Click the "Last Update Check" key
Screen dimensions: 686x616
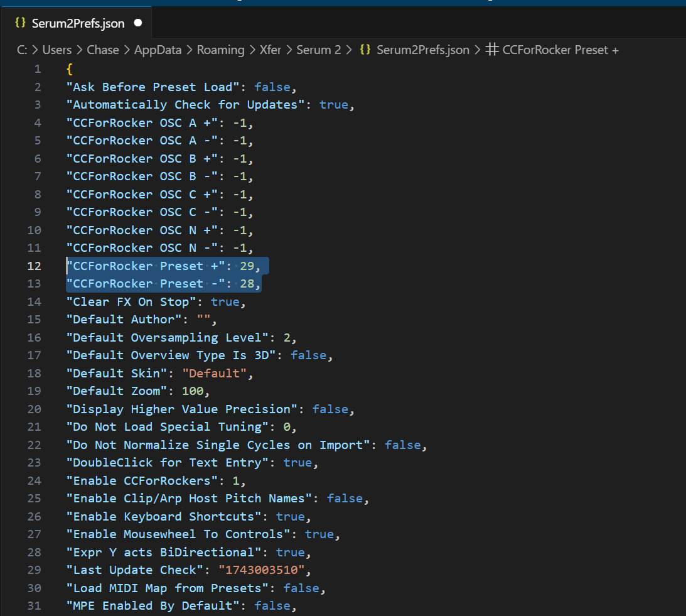click(135, 570)
